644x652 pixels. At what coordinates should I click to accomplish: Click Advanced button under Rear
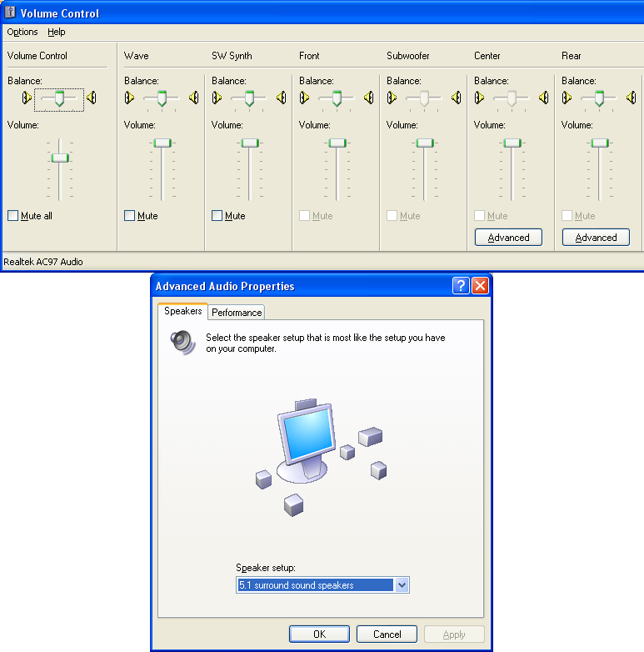pyautogui.click(x=596, y=238)
